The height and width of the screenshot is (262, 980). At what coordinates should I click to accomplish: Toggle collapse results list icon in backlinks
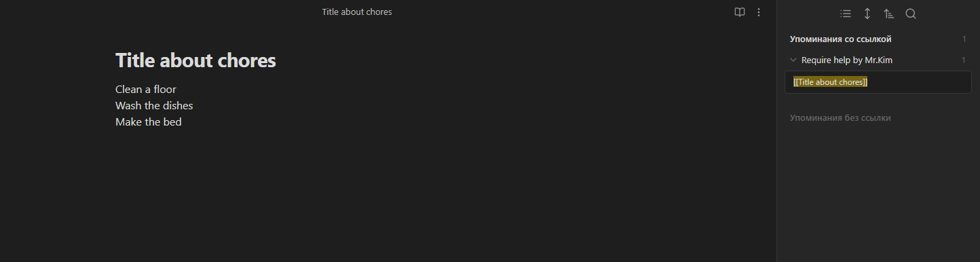point(846,14)
